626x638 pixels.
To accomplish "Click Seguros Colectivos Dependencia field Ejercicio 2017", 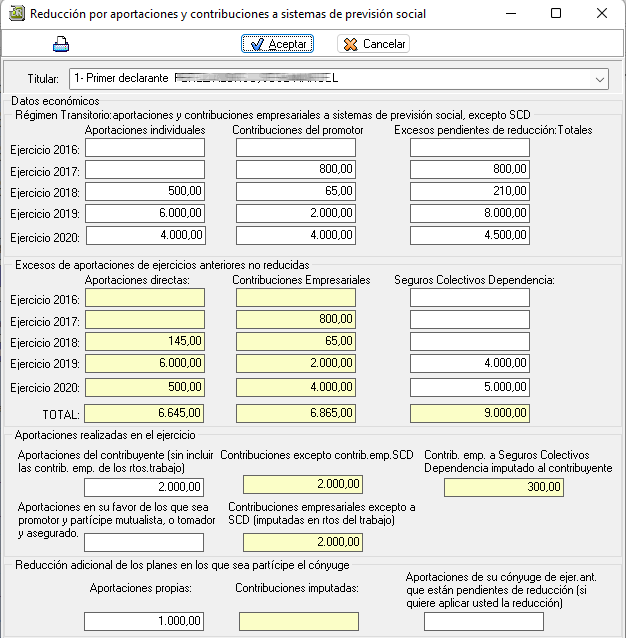I will (470, 320).
